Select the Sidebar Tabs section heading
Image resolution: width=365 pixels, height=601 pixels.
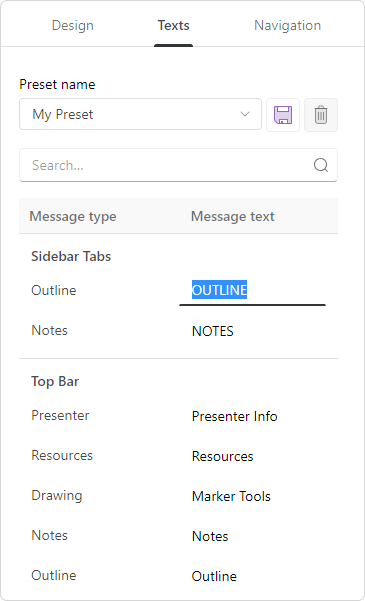(71, 256)
